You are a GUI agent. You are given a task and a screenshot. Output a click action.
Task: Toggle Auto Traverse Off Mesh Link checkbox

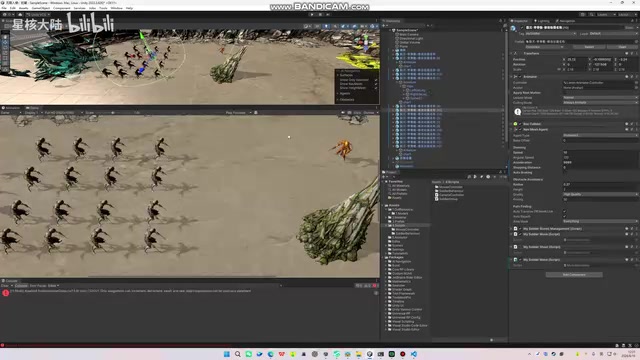565,211
